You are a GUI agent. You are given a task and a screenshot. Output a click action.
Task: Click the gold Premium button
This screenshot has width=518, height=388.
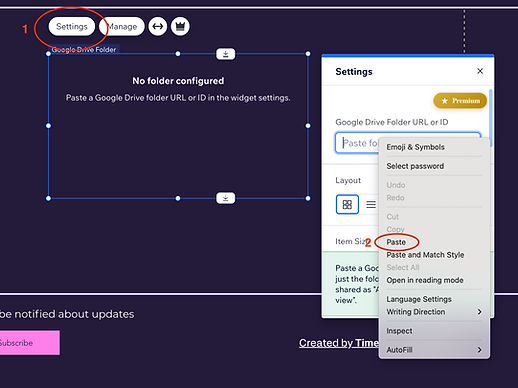(x=460, y=101)
